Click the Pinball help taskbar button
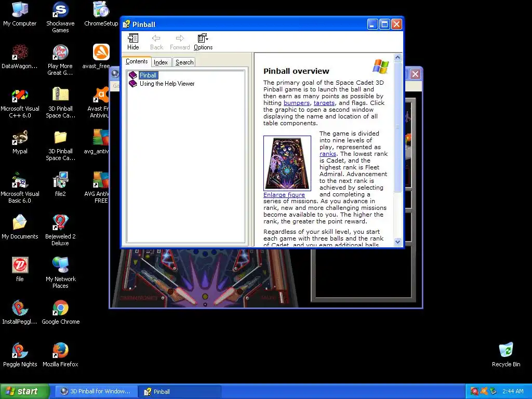Image resolution: width=532 pixels, height=399 pixels. coord(180,391)
